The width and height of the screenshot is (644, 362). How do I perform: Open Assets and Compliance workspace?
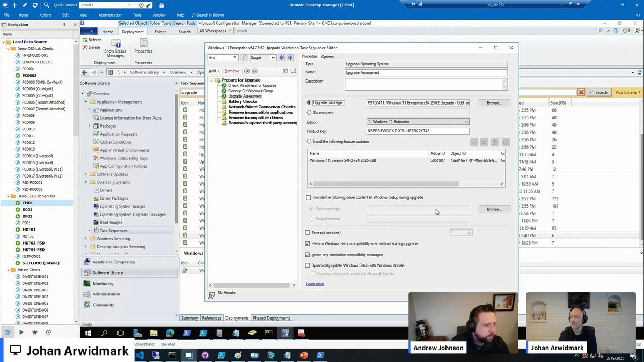113,262
